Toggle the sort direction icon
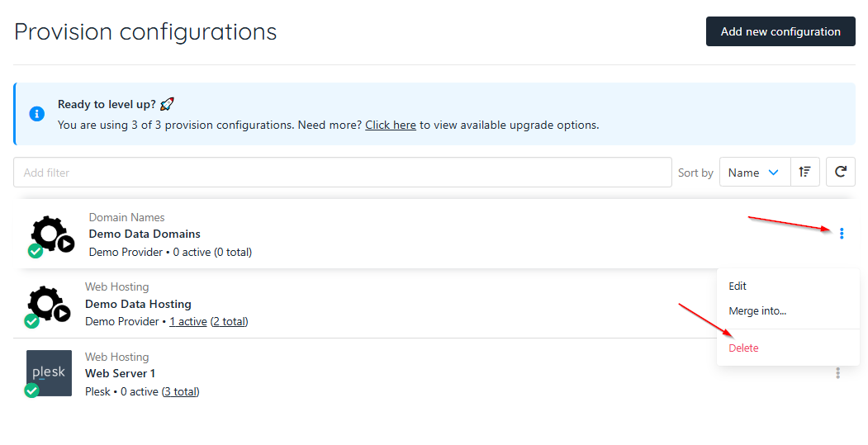Screen dimensions: 868x445 tap(805, 172)
